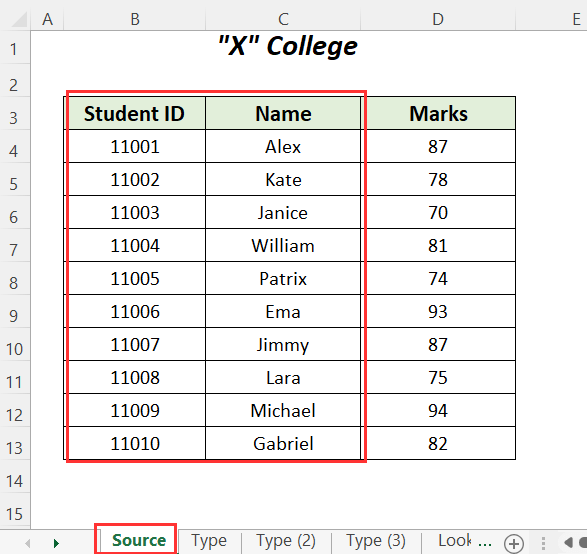Select cell with ID 11004
The width and height of the screenshot is (587, 554).
135,245
